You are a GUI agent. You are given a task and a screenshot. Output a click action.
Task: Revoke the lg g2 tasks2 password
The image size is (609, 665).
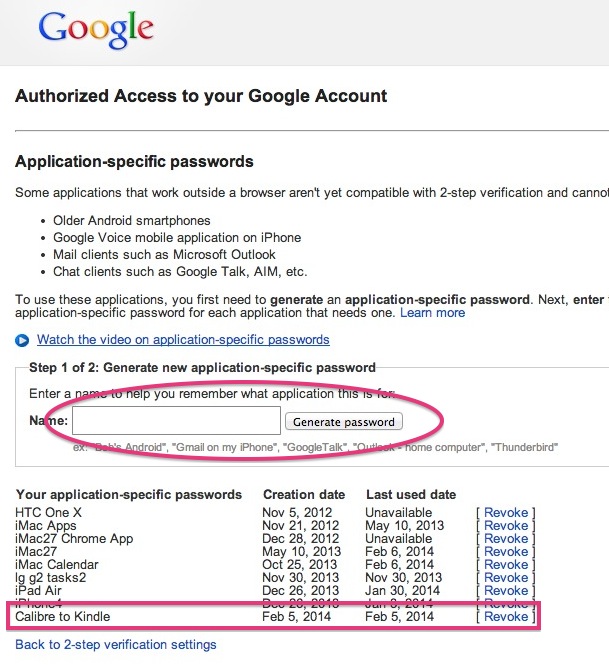506,578
